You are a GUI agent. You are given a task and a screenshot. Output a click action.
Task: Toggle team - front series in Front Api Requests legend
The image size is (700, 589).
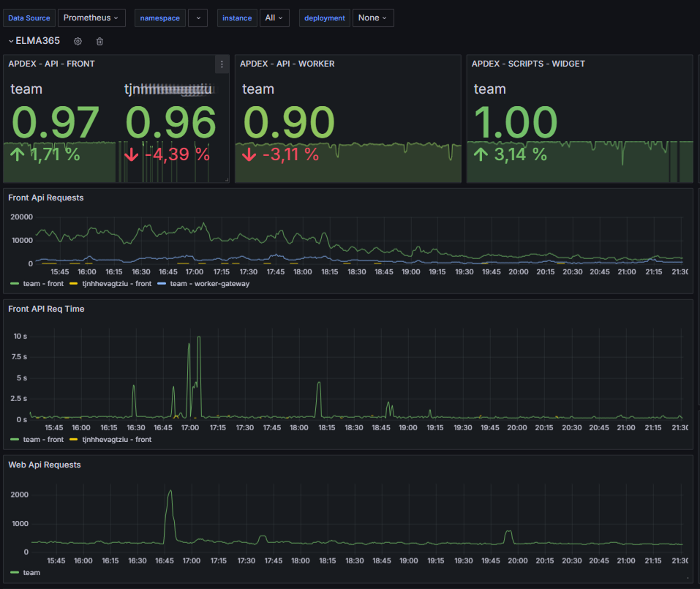coord(43,284)
